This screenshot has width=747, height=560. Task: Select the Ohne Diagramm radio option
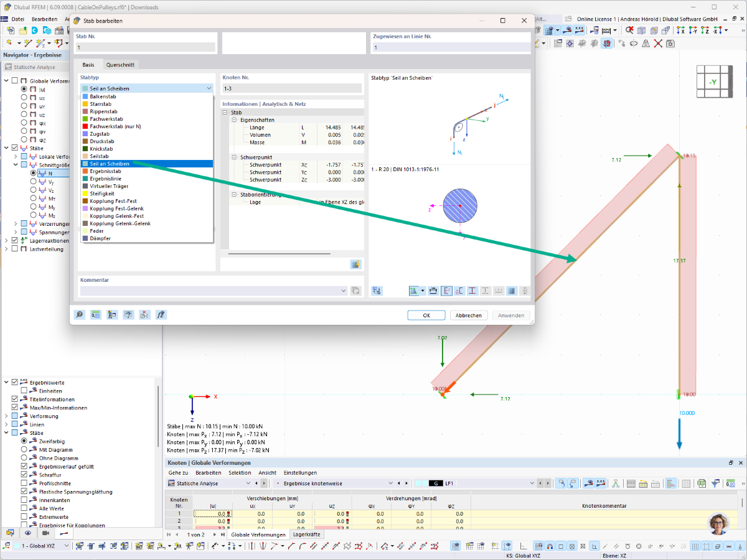24,458
